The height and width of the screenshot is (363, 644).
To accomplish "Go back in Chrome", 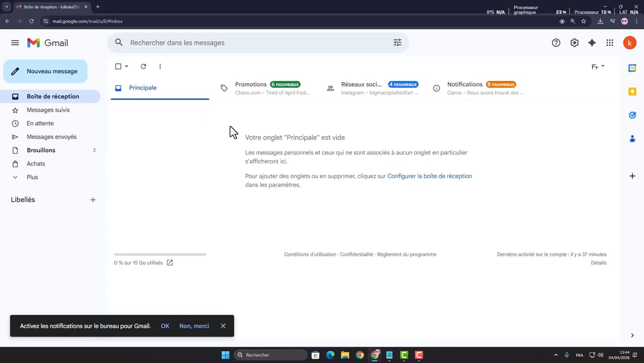I will 7,21.
